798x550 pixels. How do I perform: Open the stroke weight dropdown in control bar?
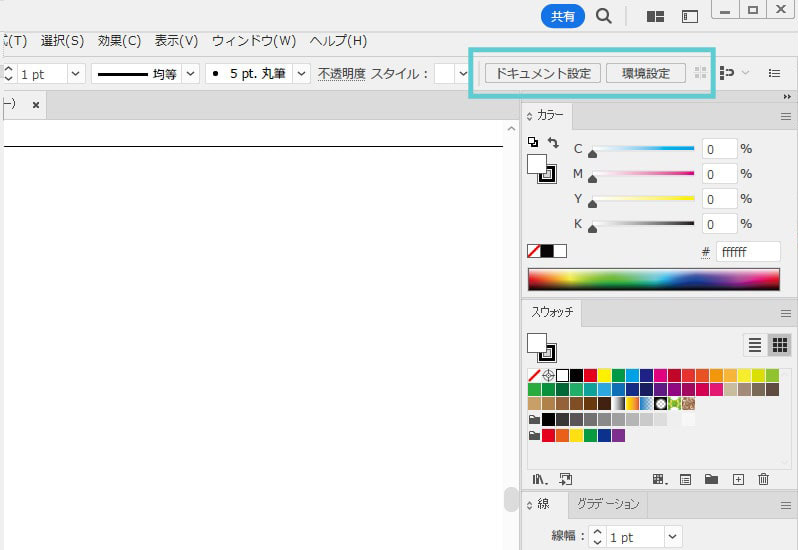click(x=75, y=74)
